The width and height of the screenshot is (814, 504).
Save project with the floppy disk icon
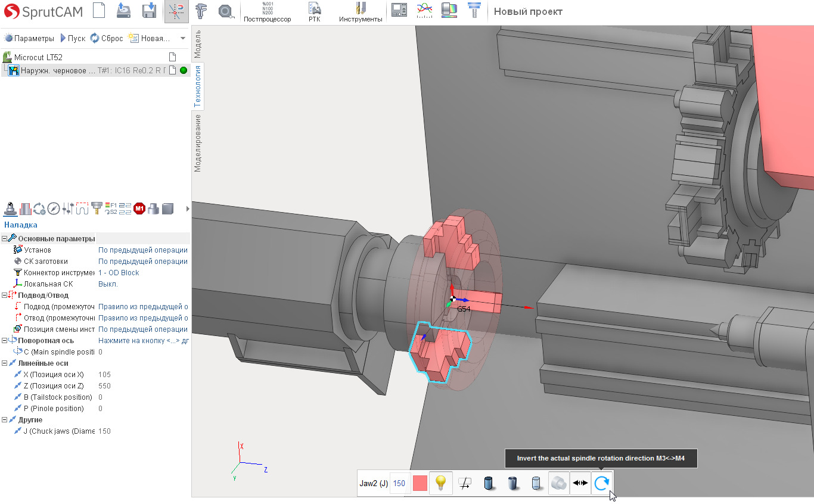point(150,11)
